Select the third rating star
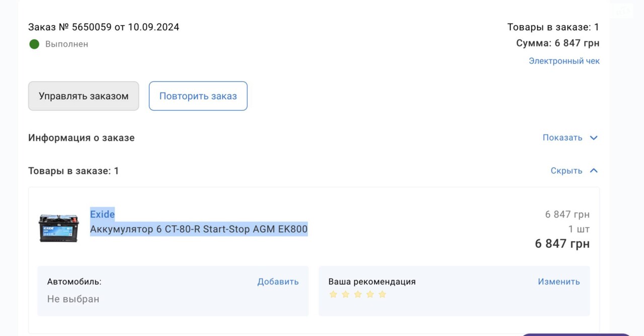This screenshot has width=644, height=336. click(358, 294)
